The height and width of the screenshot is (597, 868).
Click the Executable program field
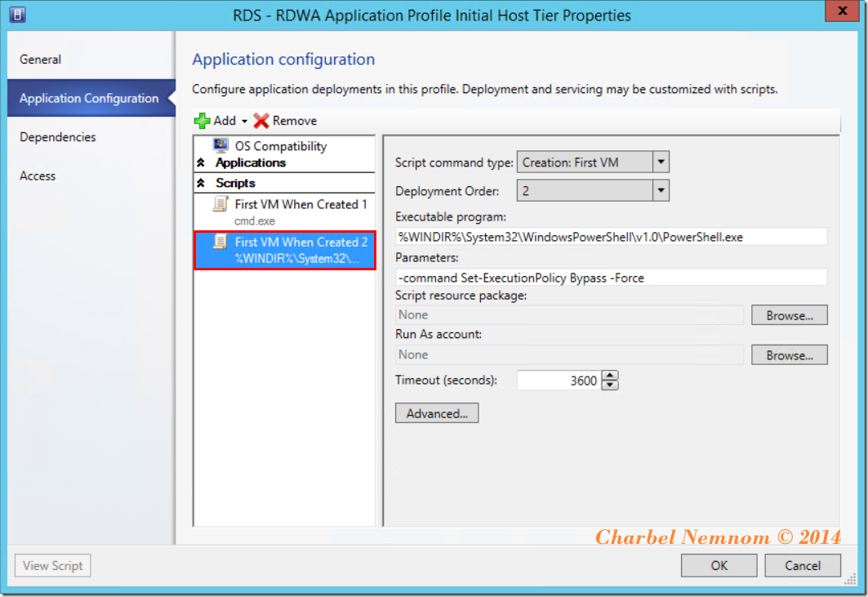(x=611, y=237)
